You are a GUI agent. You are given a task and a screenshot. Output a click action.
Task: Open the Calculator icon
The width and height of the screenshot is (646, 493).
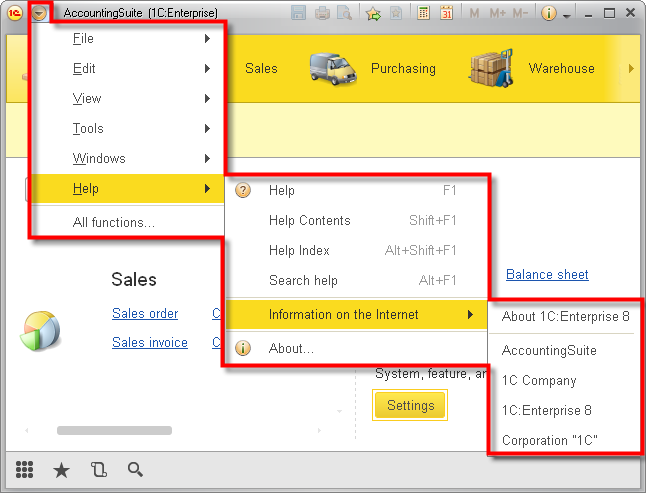click(423, 13)
